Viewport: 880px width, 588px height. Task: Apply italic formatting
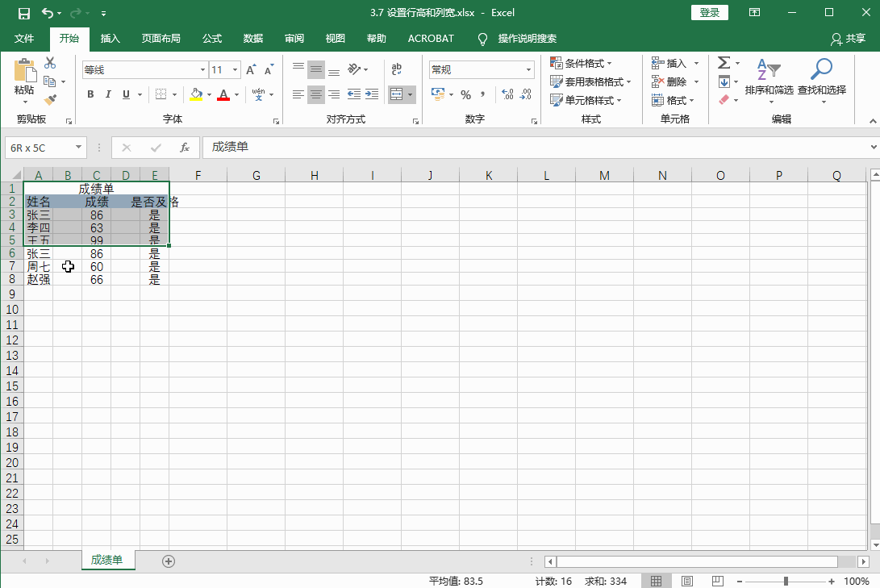[107, 94]
